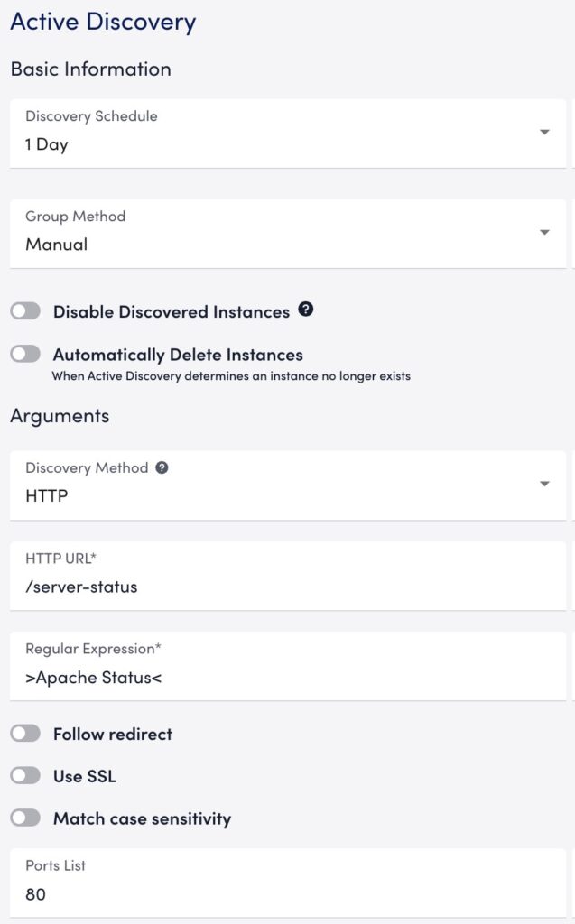Click the Discovery Method chevron arrow
Image resolution: width=575 pixels, height=924 pixels.
545,485
